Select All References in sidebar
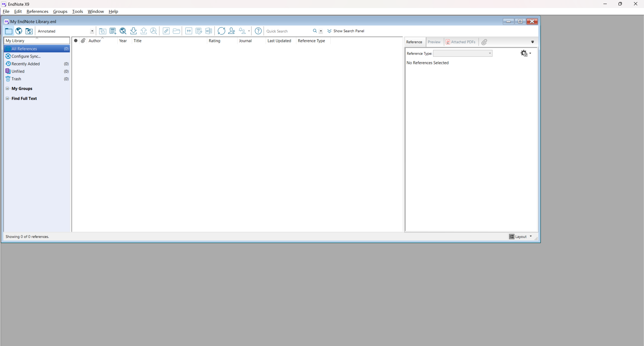Image resolution: width=644 pixels, height=346 pixels. coord(37,49)
